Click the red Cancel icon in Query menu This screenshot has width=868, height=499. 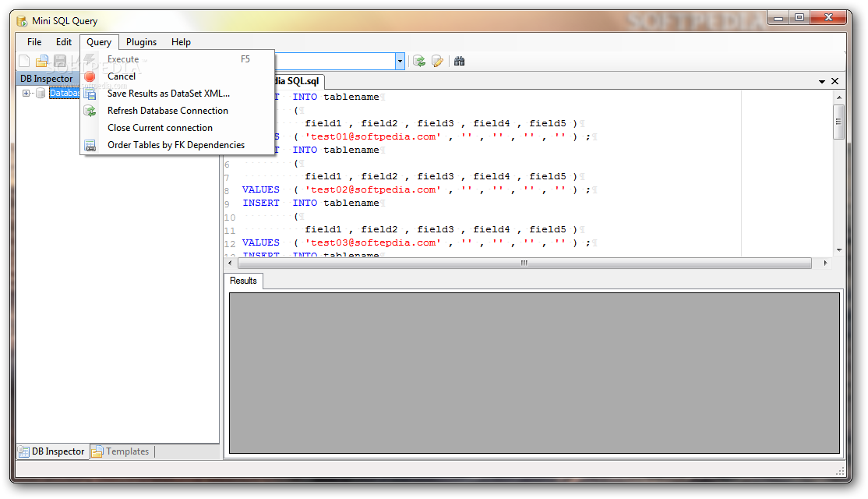pyautogui.click(x=90, y=76)
